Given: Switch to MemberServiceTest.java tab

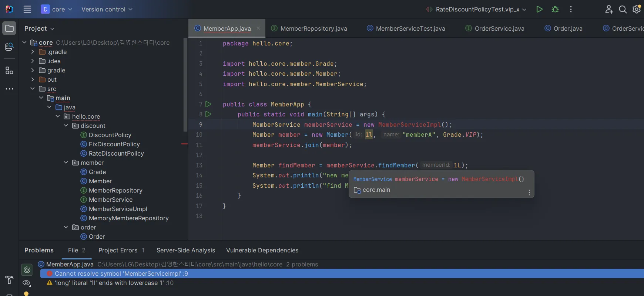Looking at the screenshot, I should pyautogui.click(x=406, y=28).
